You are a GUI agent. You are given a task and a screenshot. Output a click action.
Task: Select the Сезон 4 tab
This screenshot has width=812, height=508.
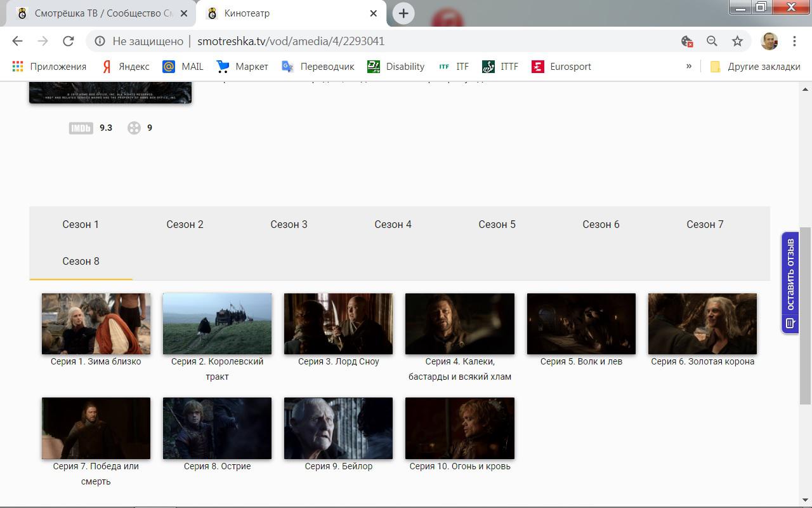coord(393,224)
